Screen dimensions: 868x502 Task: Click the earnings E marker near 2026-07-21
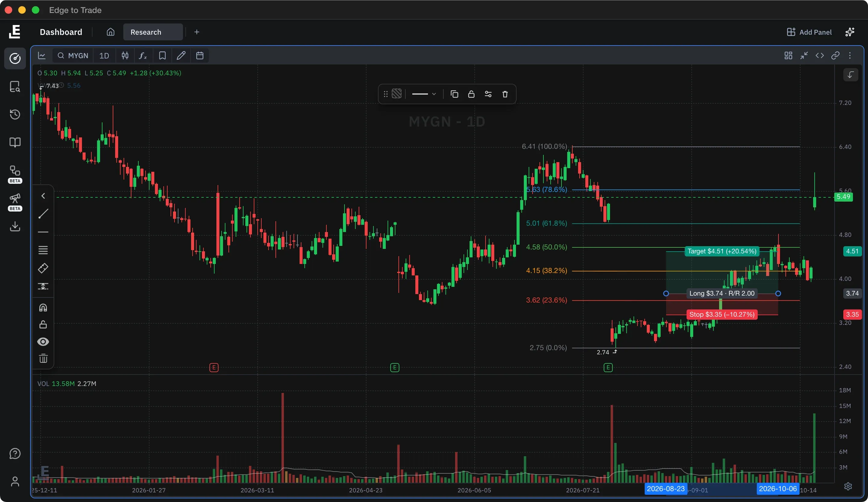coord(608,368)
